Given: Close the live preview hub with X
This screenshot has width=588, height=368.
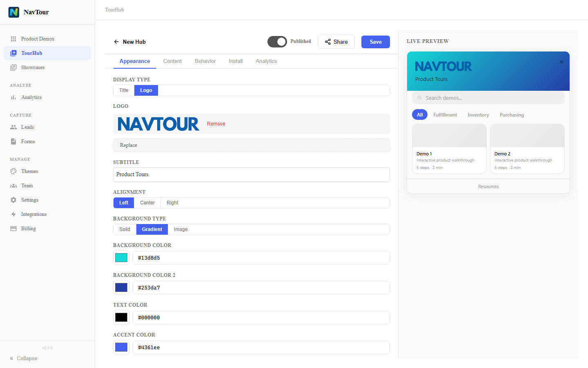Looking at the screenshot, I should pos(561,62).
